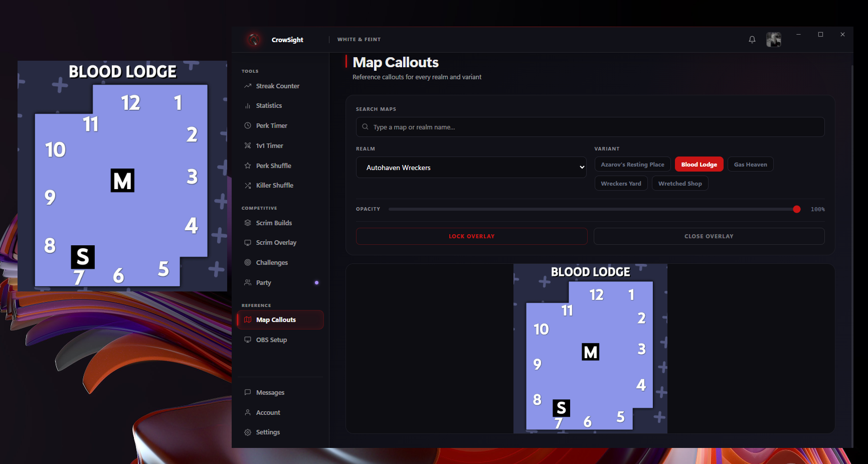Click the Lock Overlay button

click(471, 236)
